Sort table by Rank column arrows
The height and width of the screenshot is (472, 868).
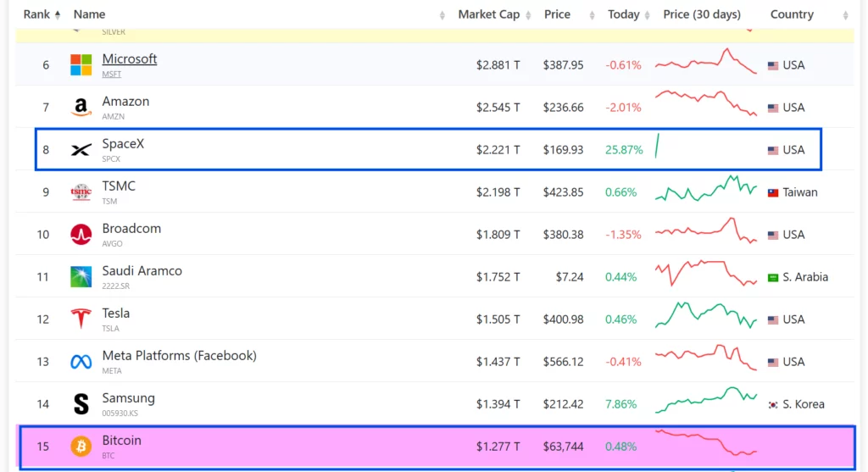(58, 15)
